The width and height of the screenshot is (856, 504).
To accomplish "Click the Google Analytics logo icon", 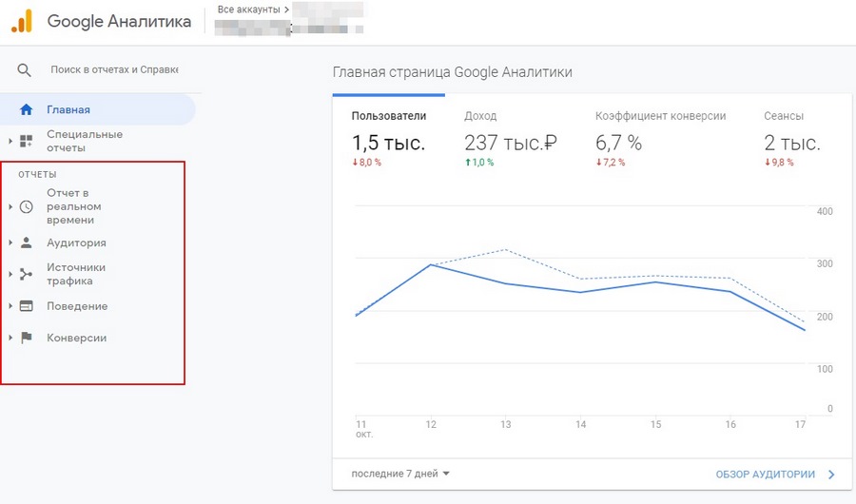I will (22, 21).
